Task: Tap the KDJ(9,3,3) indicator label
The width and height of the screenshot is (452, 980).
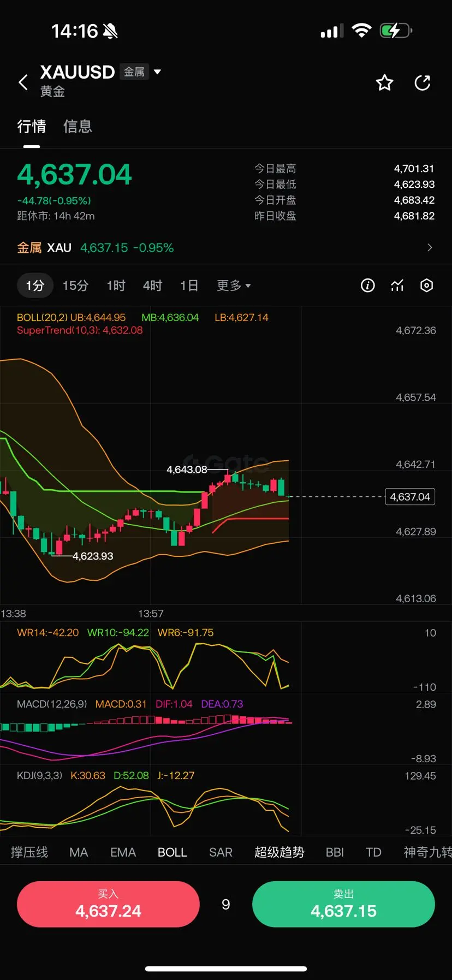Action: pos(39,775)
